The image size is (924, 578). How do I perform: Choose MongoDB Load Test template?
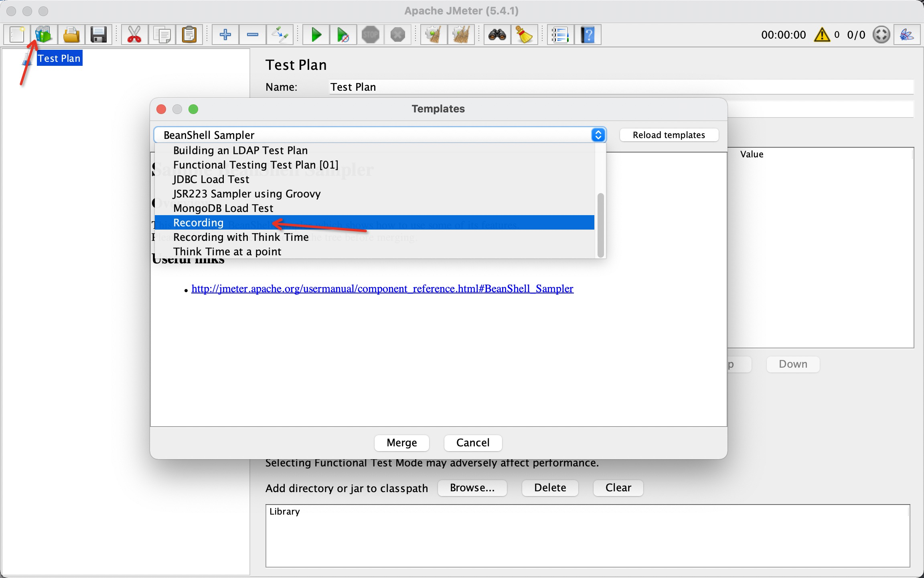375,208
